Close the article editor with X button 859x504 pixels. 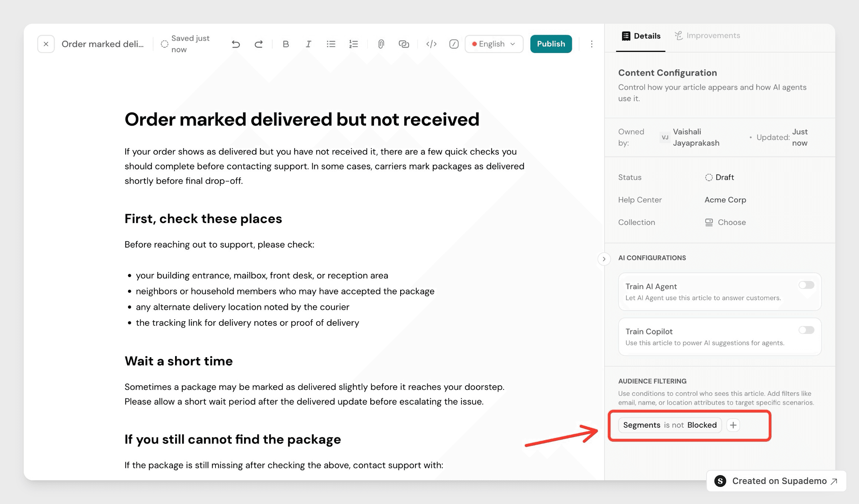point(46,44)
